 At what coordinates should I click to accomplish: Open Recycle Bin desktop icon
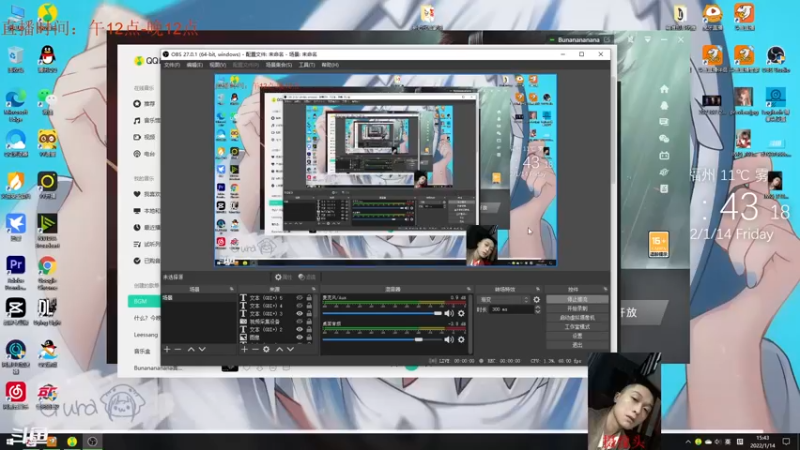[x=16, y=59]
